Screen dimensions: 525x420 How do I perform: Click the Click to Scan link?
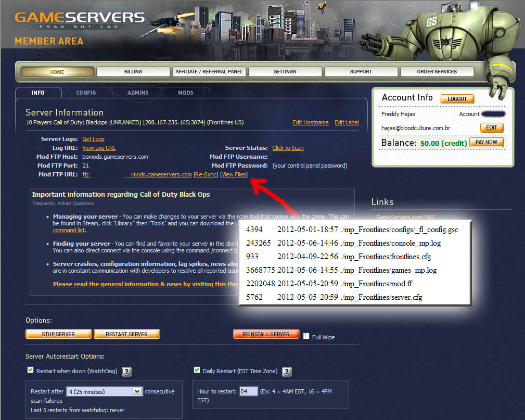coord(288,148)
